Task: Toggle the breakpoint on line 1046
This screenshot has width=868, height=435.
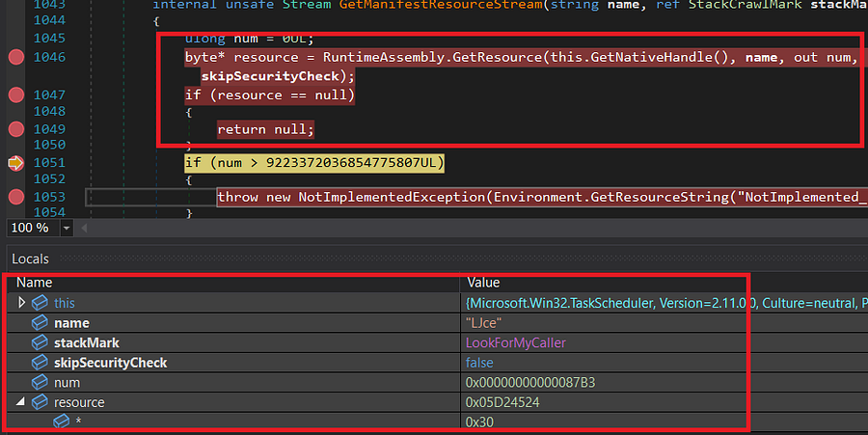Action: 16,57
